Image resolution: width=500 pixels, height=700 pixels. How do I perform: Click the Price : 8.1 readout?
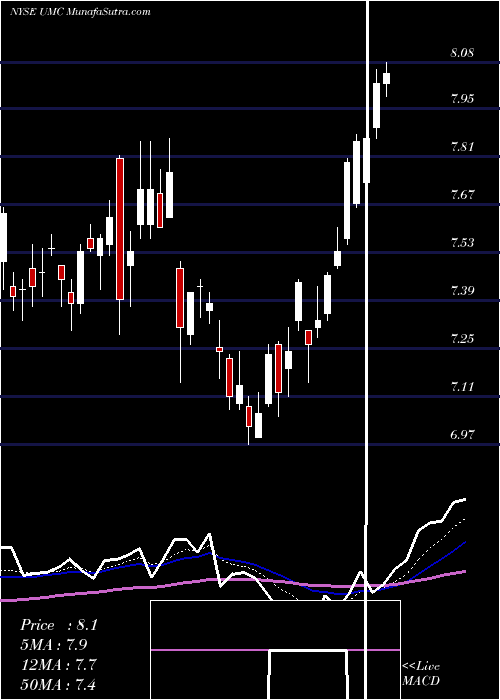point(58,625)
